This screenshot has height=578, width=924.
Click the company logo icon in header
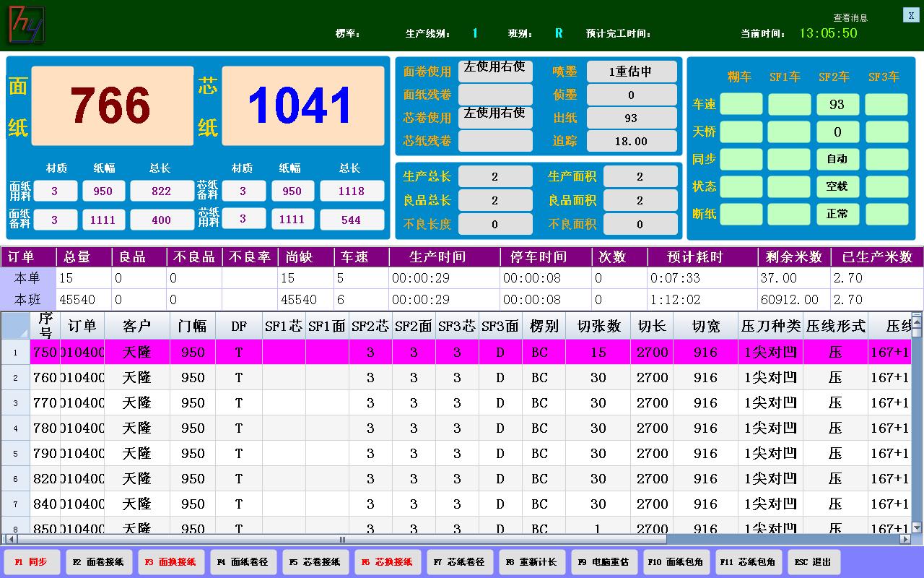(x=25, y=25)
